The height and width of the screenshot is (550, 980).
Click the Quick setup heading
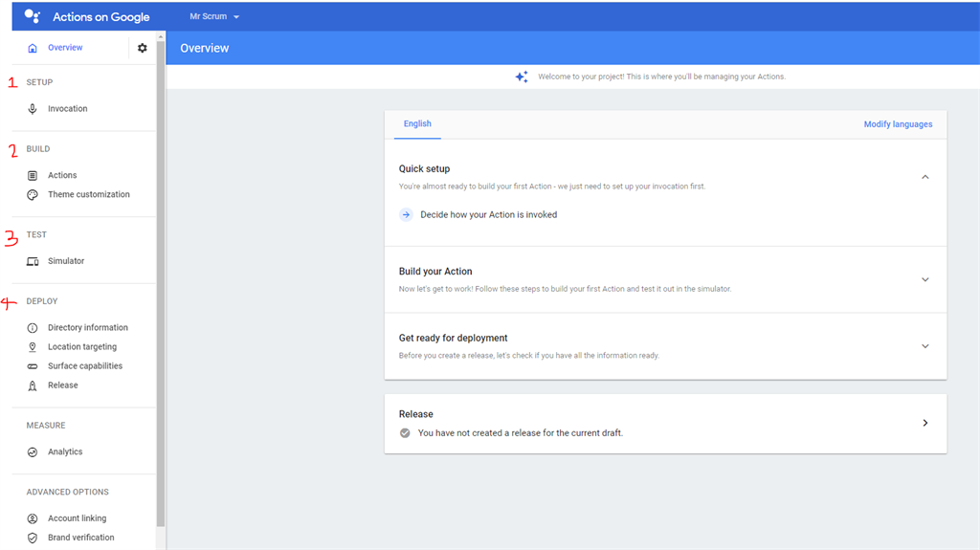tap(424, 168)
